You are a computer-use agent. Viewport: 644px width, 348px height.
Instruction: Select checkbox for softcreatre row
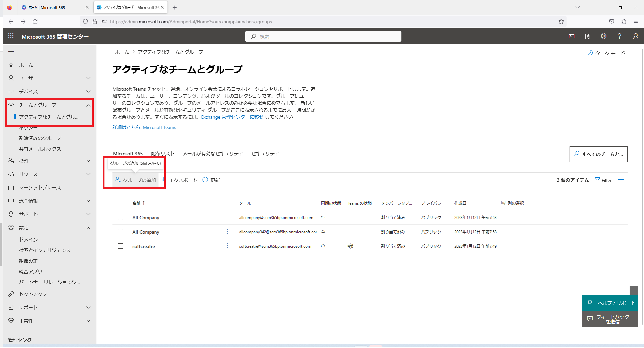coord(120,246)
